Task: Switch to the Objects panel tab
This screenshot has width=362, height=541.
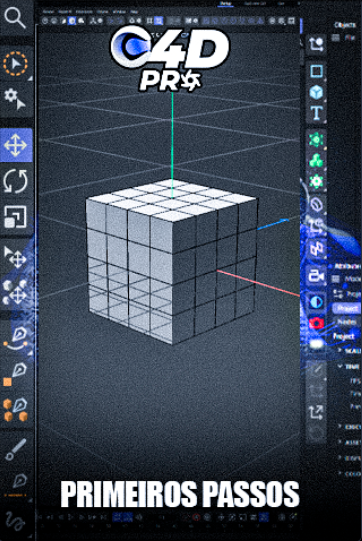Action: coord(345,25)
